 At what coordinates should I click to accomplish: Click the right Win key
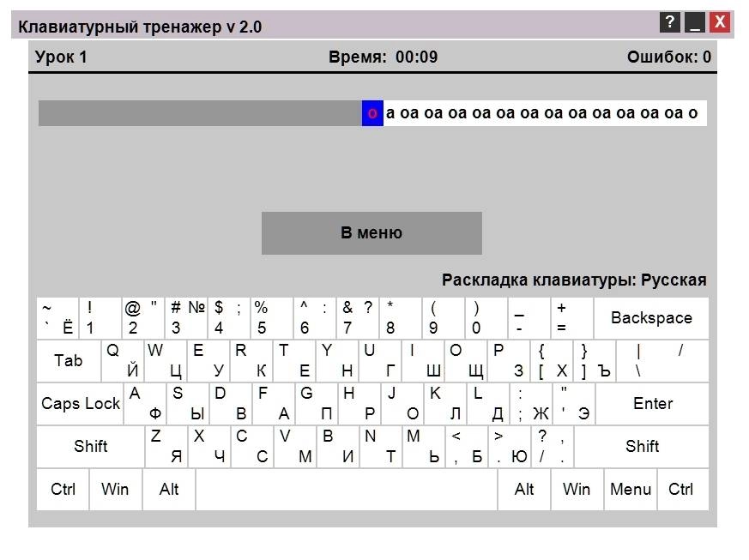[x=577, y=490]
